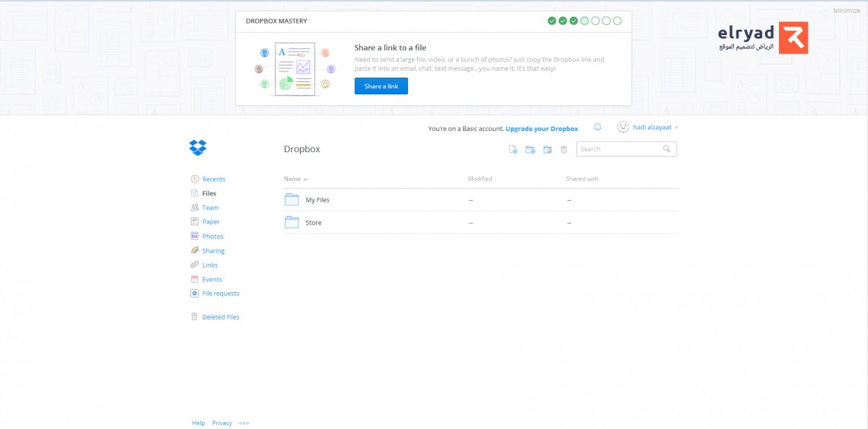Open Paper from the sidebar
868x429 pixels.
click(x=211, y=221)
